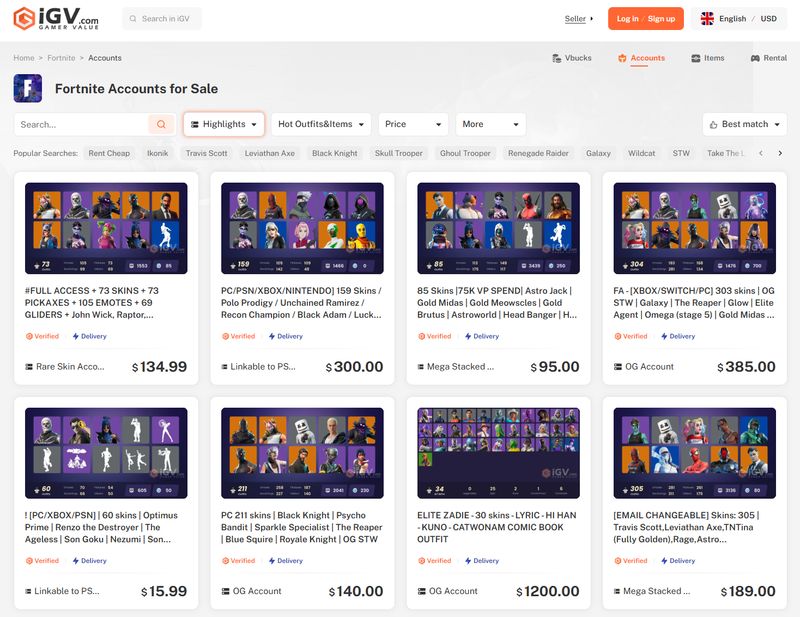
Task: Open the 73 skins account thumbnail
Action: pyautogui.click(x=106, y=228)
